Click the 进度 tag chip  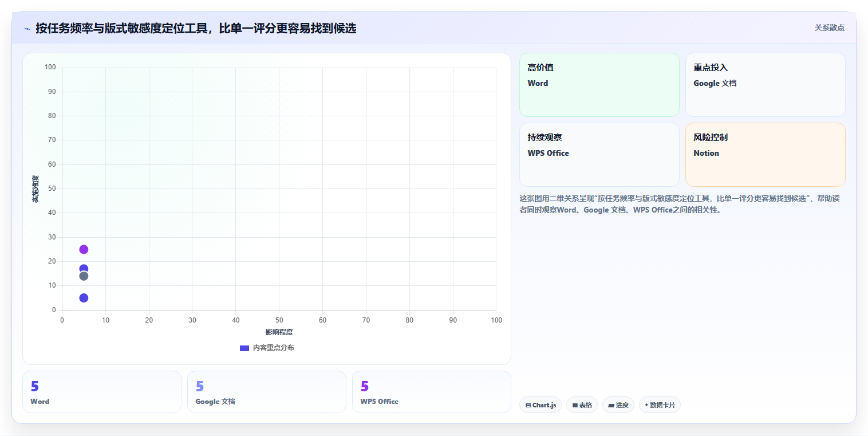618,405
